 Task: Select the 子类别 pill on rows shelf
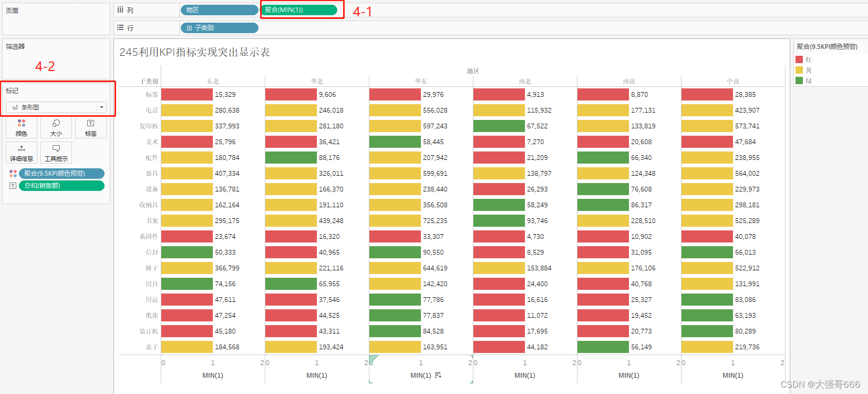tap(219, 28)
